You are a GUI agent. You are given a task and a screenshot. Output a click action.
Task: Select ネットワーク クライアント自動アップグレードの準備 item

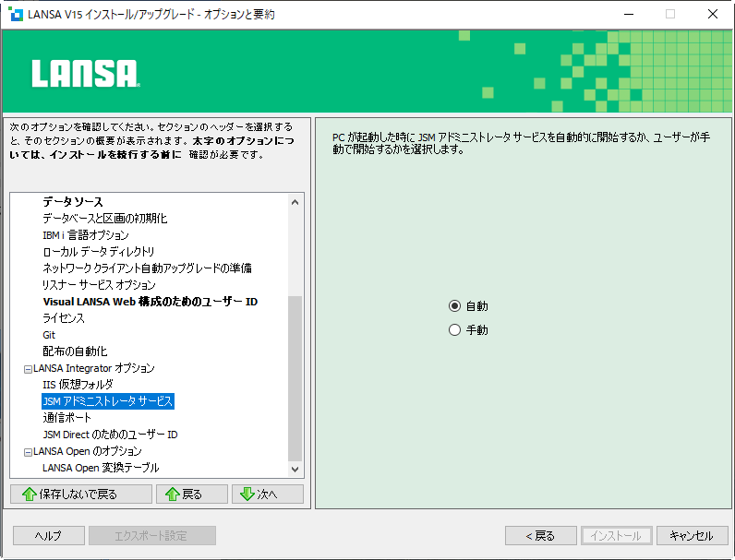(x=147, y=268)
